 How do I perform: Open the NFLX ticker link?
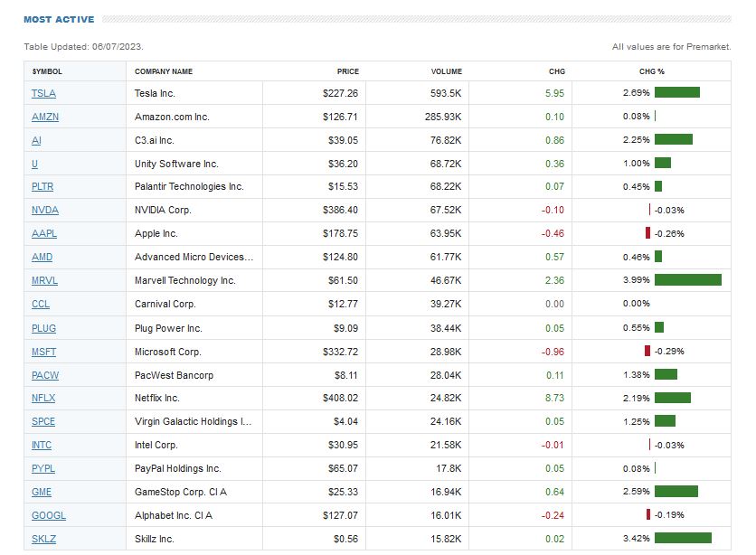tap(43, 399)
